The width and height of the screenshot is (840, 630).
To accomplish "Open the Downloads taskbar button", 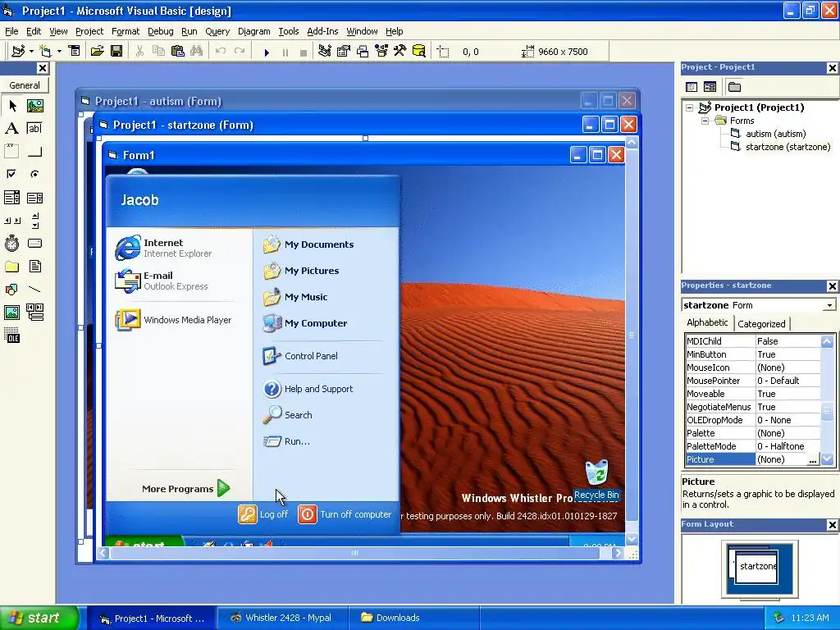I will point(413,618).
